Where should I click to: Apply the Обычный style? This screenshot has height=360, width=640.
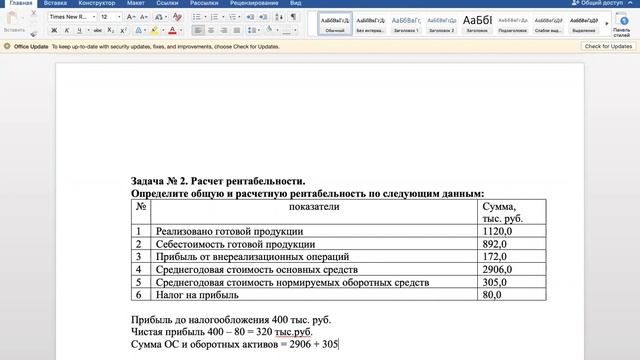click(x=335, y=24)
